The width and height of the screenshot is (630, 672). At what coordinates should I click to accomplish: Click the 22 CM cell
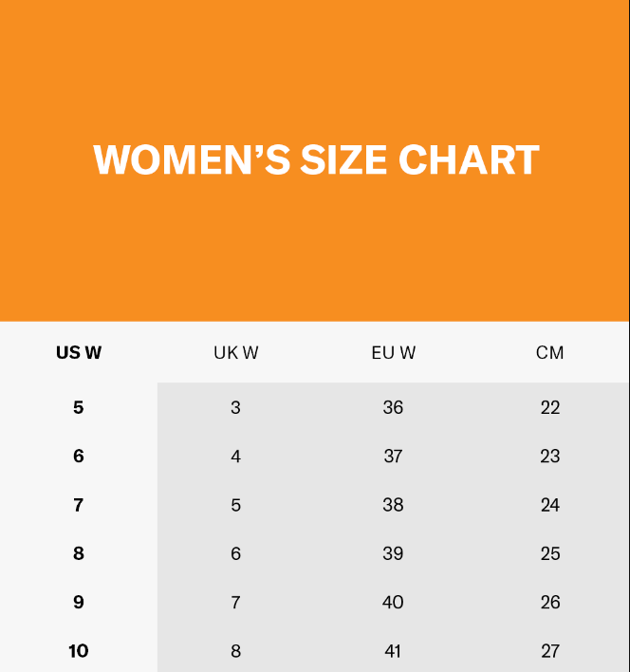pyautogui.click(x=550, y=407)
